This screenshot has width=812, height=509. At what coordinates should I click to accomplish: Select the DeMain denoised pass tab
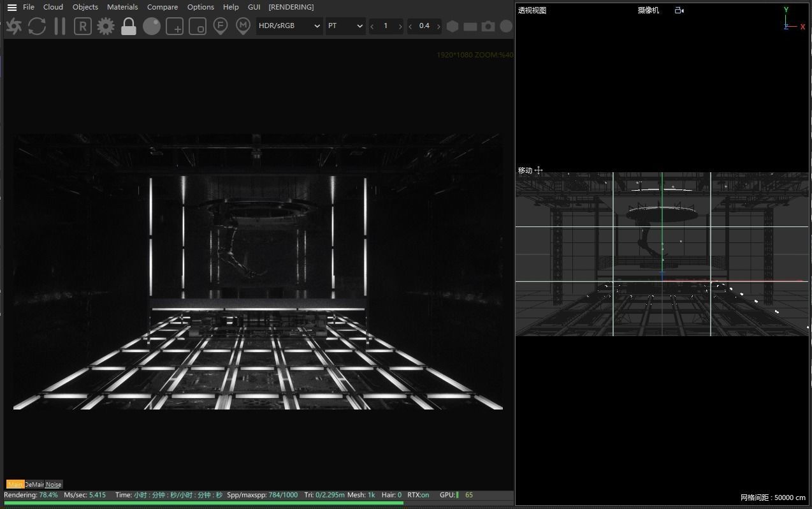point(34,484)
